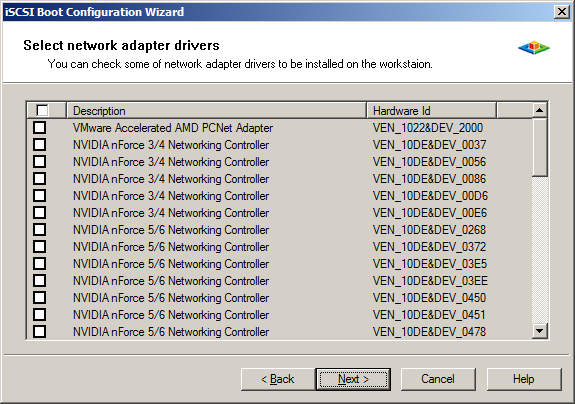Screen dimensions: 575x404
Task: Click the scrollbar down arrow
Action: pyautogui.click(x=539, y=331)
